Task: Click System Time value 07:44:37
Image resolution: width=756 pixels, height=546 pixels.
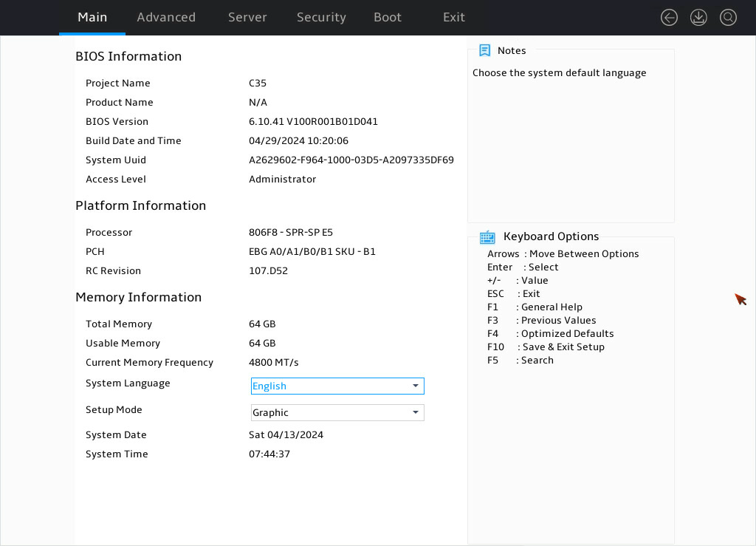Action: [x=269, y=454]
